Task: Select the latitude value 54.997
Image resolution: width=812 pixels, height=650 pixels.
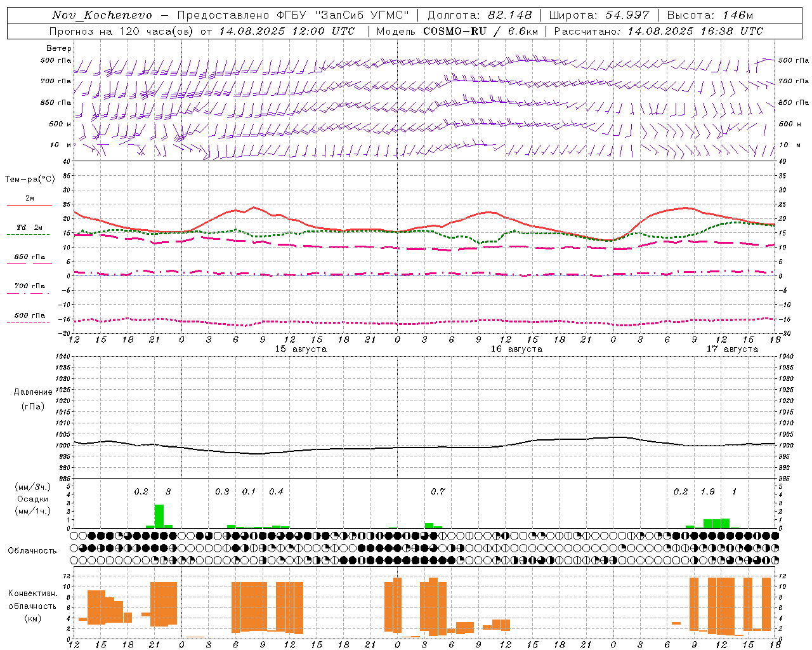Action: pos(627,15)
